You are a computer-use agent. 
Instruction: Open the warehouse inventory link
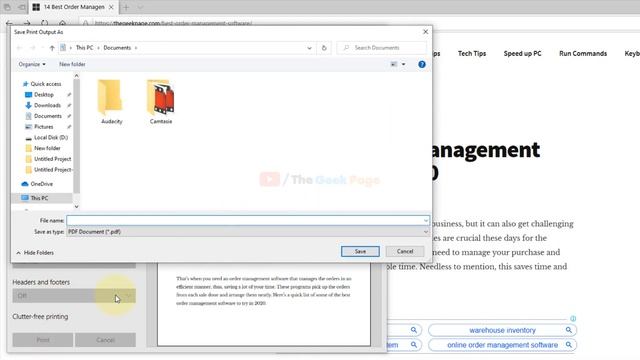502,330
